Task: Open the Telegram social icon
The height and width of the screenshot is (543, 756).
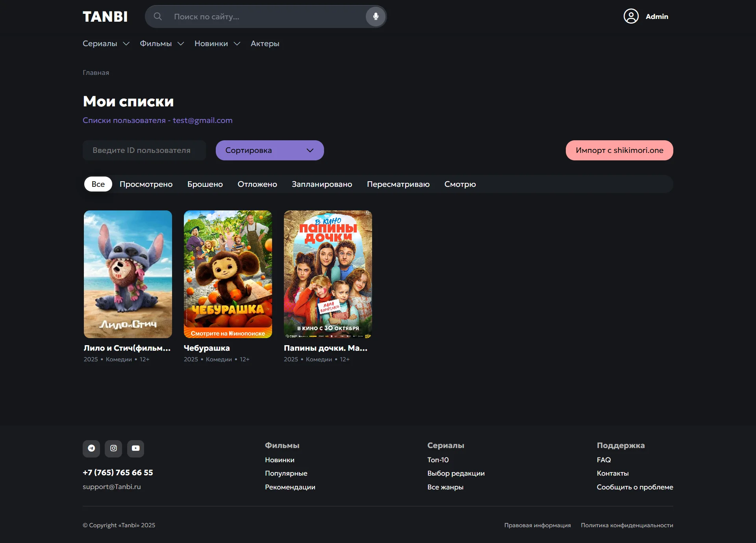Action: [x=91, y=448]
